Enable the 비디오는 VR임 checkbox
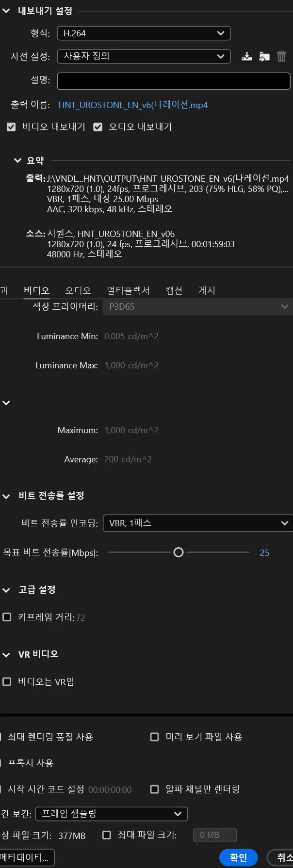This screenshot has width=293, height=868. 7,681
